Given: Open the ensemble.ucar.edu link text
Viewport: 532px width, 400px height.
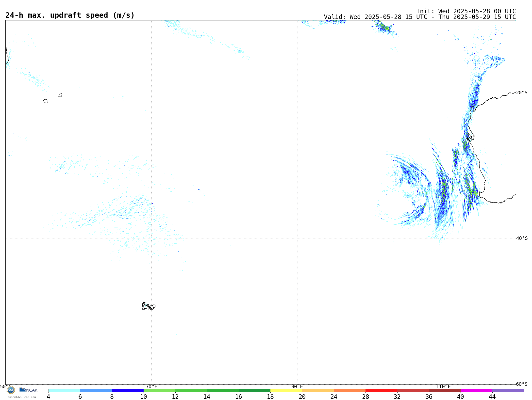Looking at the screenshot, I should tap(22, 397).
